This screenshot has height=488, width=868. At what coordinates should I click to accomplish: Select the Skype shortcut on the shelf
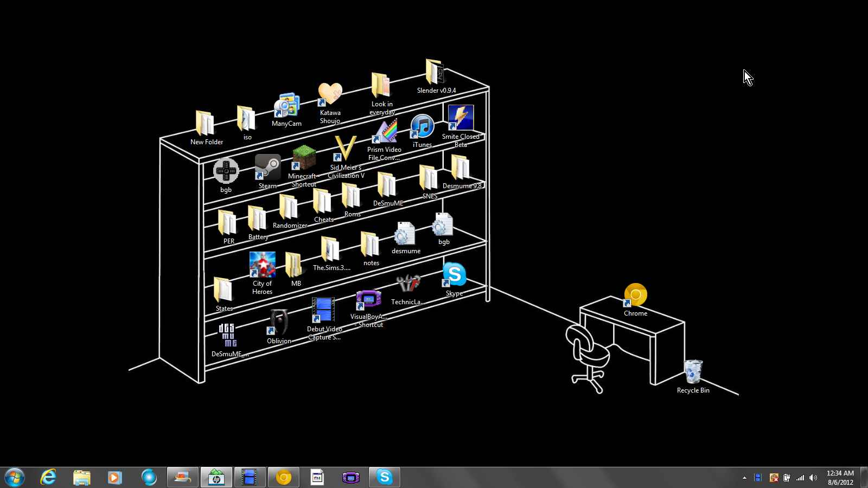click(x=454, y=275)
